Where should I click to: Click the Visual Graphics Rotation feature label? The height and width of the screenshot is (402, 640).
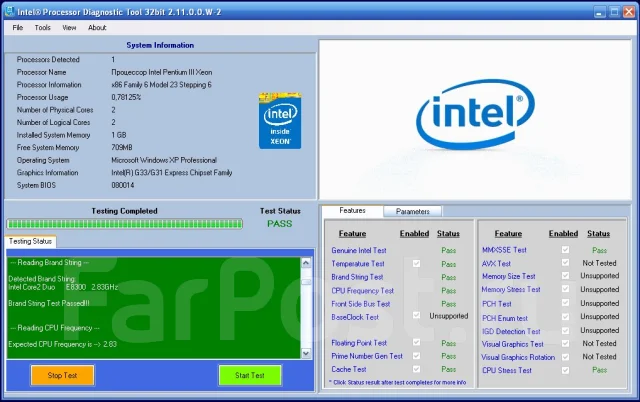(518, 357)
